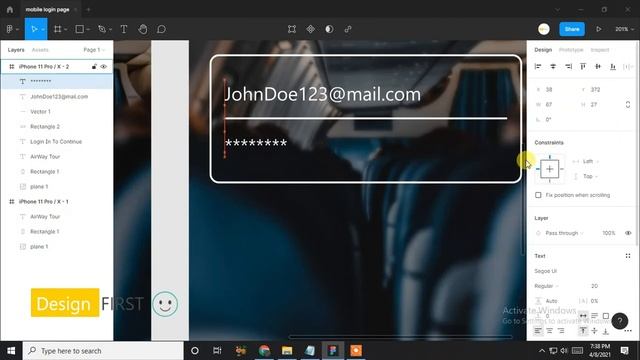Screen dimensions: 640x360
Task: Open Text styles four-dot icon
Action: pos(628,256)
